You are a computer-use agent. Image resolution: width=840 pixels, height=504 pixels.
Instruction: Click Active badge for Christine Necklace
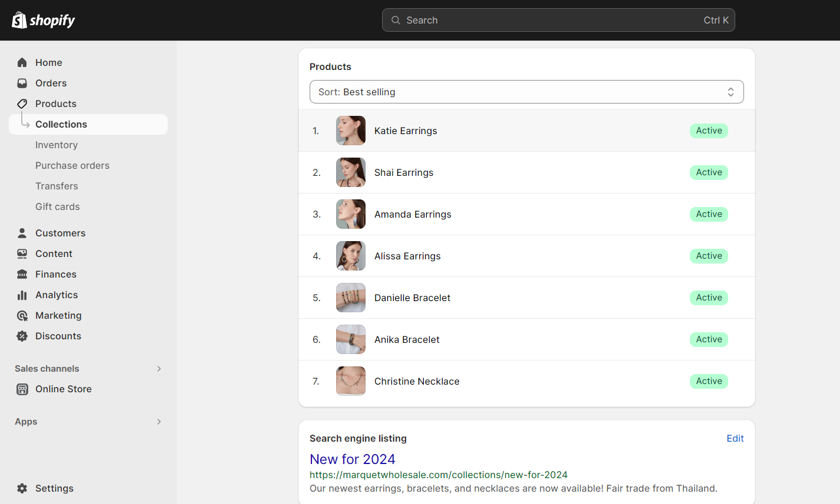coord(709,381)
